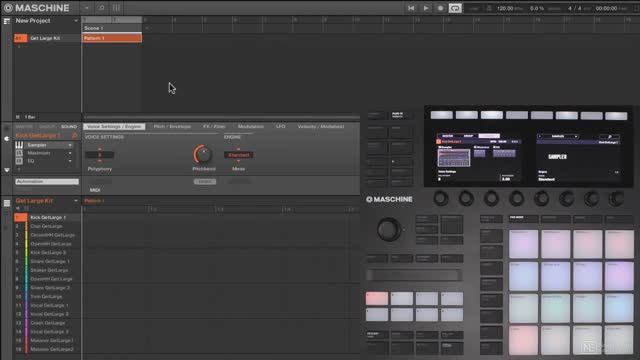This screenshot has width=640, height=360.
Task: Click the quick-edit icon beside sound name
Action: (74, 136)
